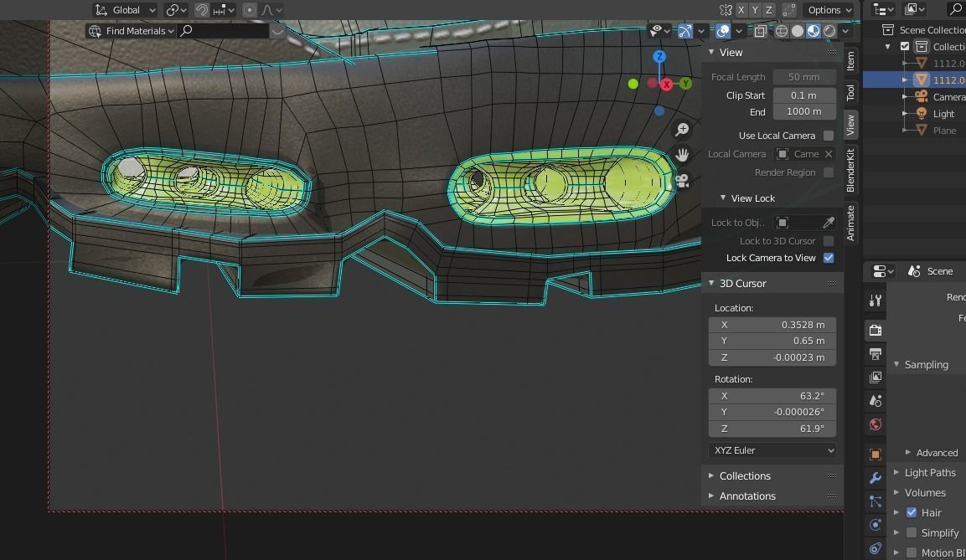Click the green Y axis gizmo handle

pos(685,84)
